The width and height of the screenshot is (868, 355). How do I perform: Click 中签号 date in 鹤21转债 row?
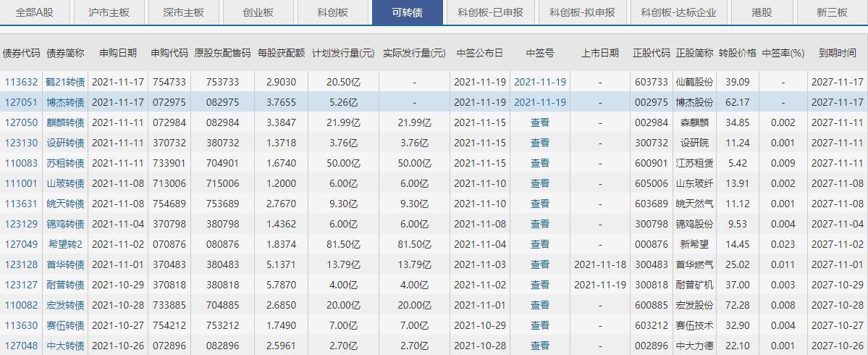click(540, 82)
